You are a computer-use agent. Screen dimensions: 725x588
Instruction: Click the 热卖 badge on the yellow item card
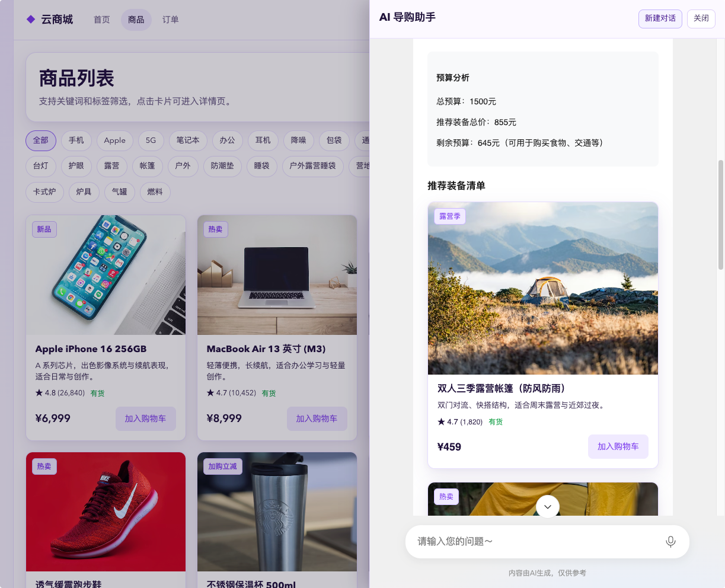446,497
